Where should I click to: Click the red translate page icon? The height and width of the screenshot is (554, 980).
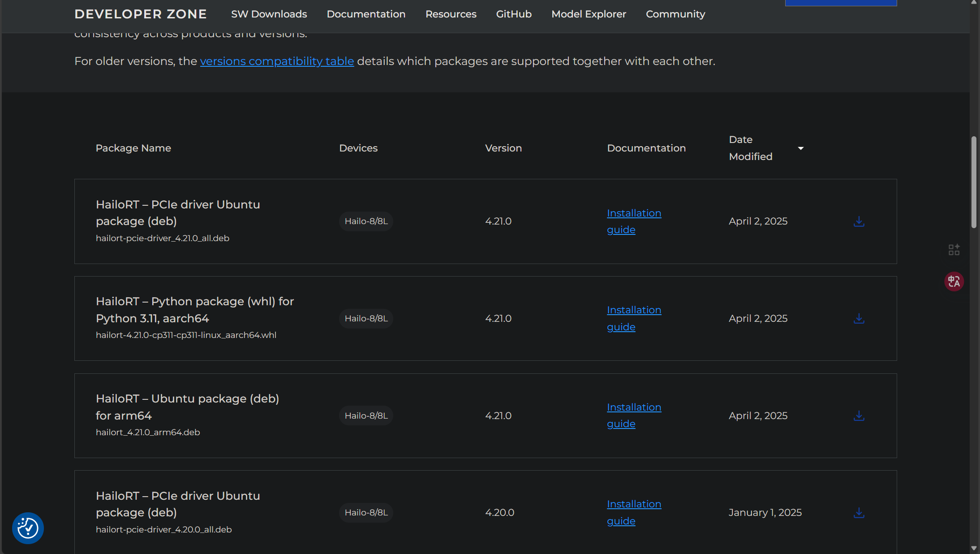pos(954,281)
